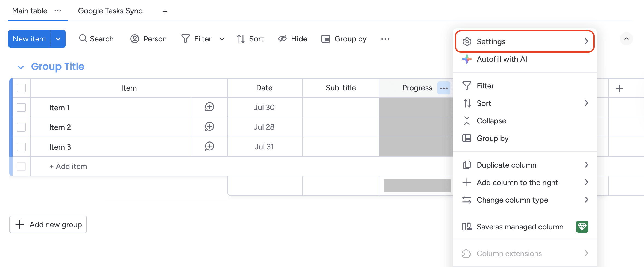644x267 pixels.
Task: Switch to Google Tasks Sync tab
Action: (x=110, y=11)
